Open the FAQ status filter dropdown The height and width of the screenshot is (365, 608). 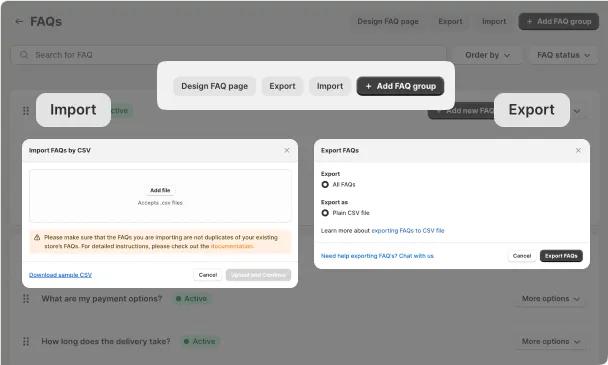[563, 55]
